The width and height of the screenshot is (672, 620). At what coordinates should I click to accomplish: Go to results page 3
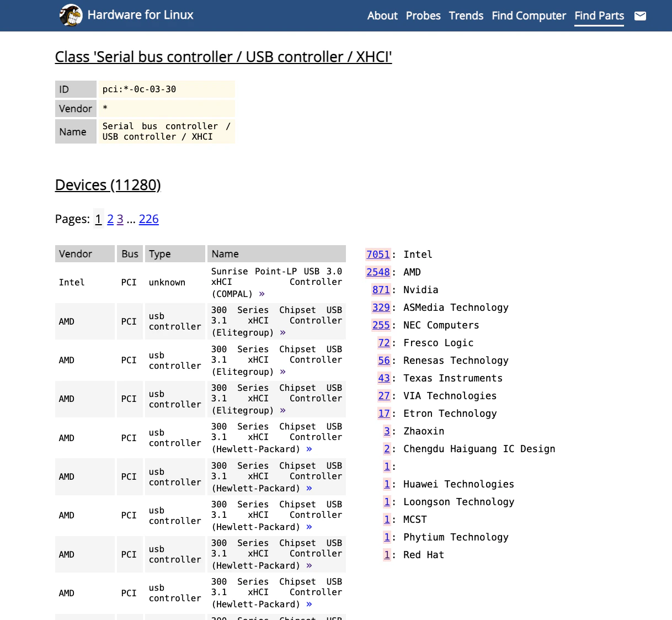pyautogui.click(x=120, y=219)
